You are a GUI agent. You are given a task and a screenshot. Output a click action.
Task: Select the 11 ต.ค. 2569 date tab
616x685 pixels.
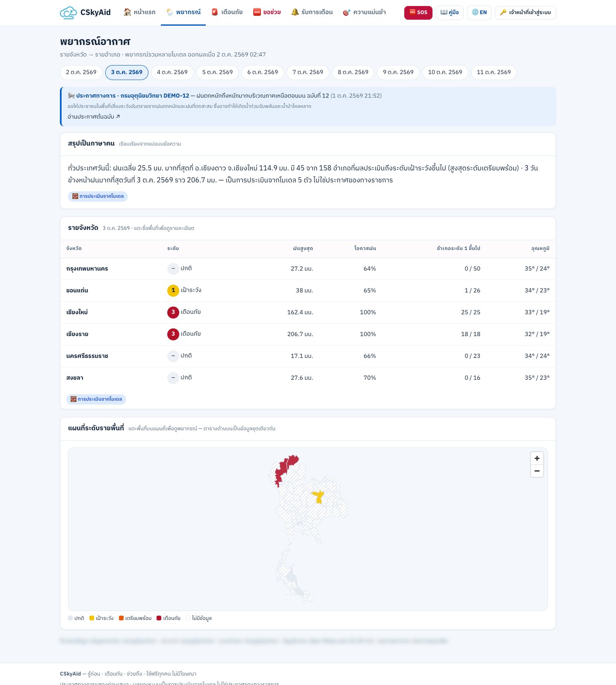click(494, 72)
